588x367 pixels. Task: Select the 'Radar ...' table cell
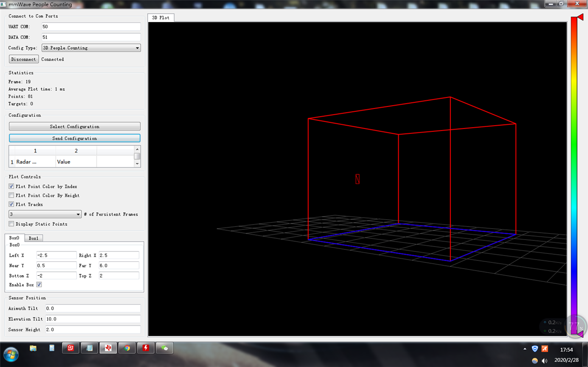tap(35, 162)
